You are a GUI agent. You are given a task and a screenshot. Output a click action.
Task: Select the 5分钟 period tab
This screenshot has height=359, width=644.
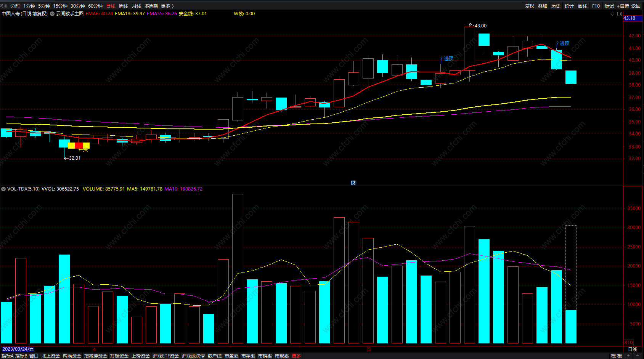point(44,6)
